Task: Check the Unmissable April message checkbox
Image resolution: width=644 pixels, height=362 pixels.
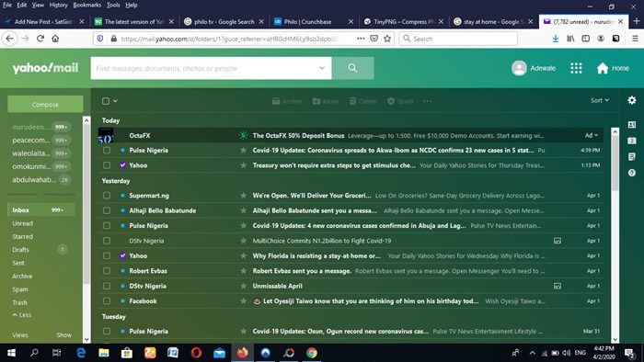Action: 107,286
